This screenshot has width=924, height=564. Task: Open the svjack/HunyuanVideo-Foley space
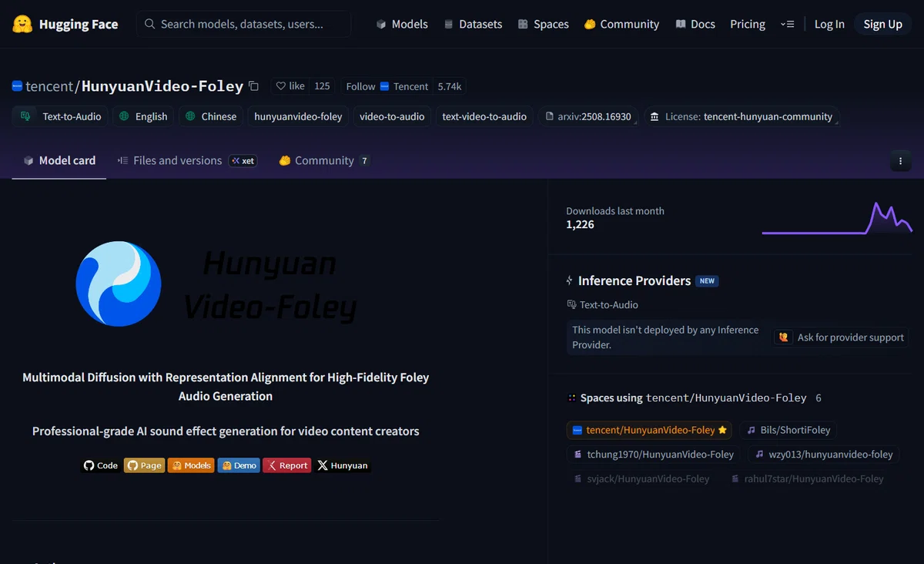click(643, 478)
